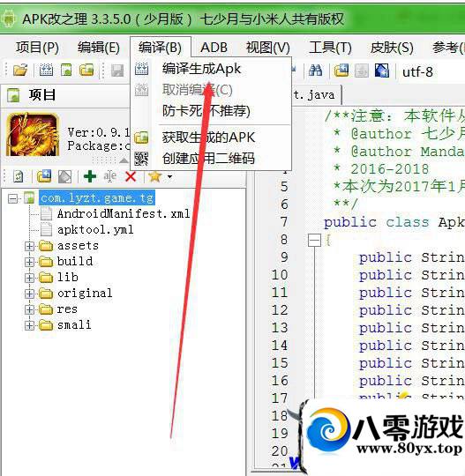Open the 编译(B) menu

pos(160,48)
